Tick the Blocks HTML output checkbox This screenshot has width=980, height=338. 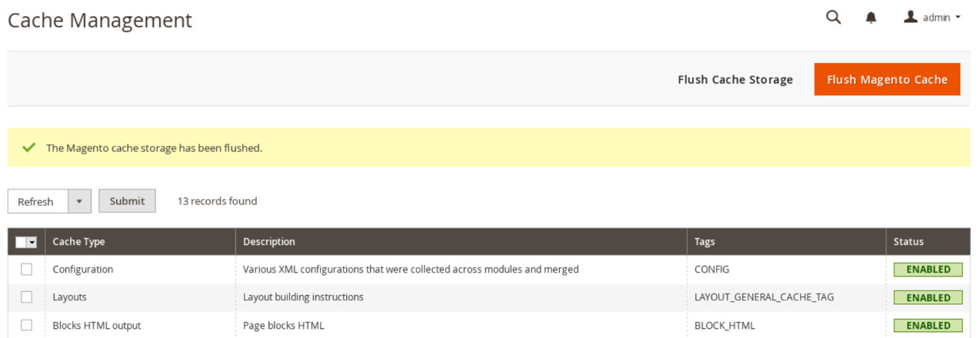click(x=27, y=325)
